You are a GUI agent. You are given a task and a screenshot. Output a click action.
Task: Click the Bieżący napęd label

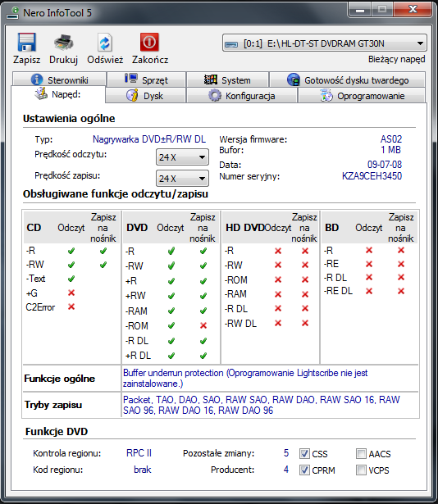click(x=396, y=60)
